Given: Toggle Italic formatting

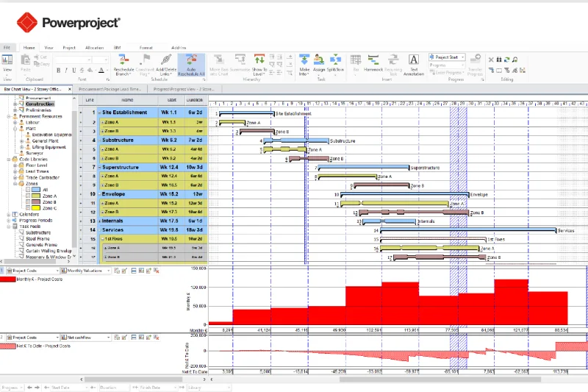Looking at the screenshot, I should [66, 70].
